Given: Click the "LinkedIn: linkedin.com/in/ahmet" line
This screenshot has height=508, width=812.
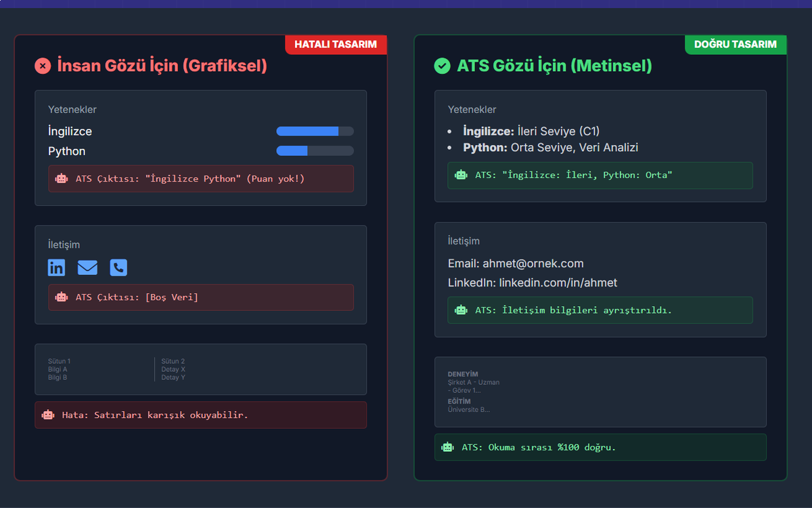Looking at the screenshot, I should pyautogui.click(x=533, y=282).
